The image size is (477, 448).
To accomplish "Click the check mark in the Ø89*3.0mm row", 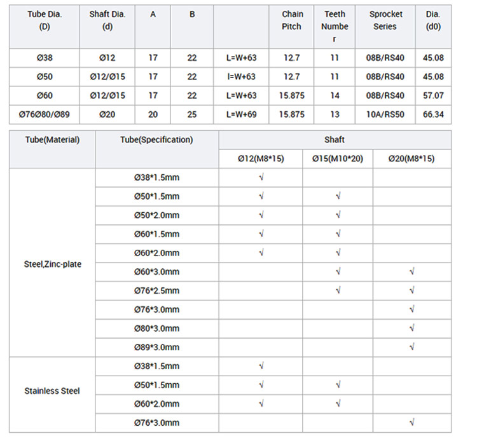I will (412, 348).
